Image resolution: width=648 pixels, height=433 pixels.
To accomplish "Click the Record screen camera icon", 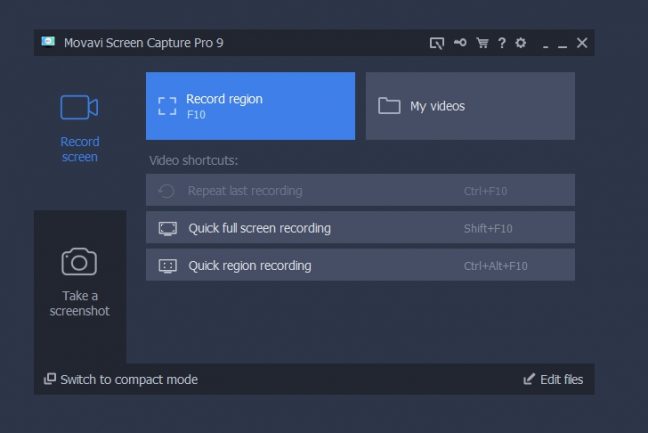I will coord(79,107).
